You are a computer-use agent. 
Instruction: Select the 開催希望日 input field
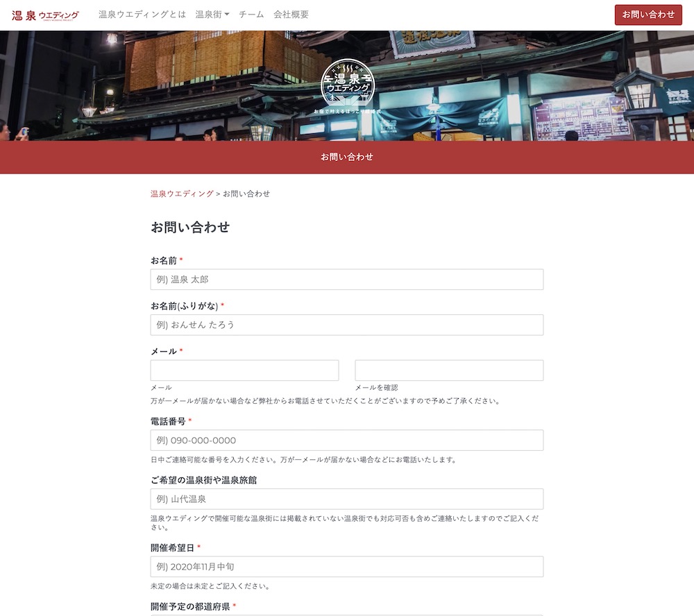[x=346, y=567]
